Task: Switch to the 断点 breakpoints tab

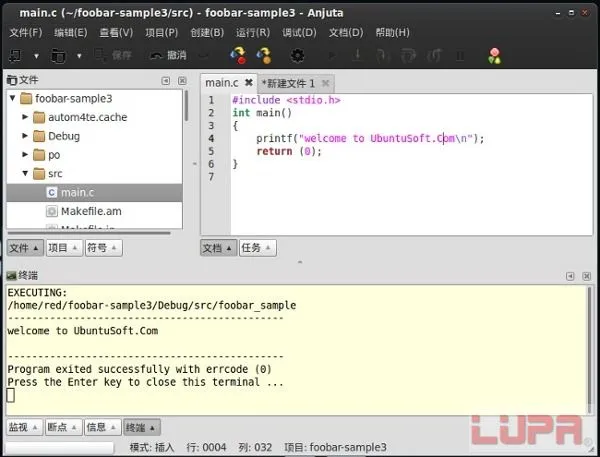Action: pos(63,427)
